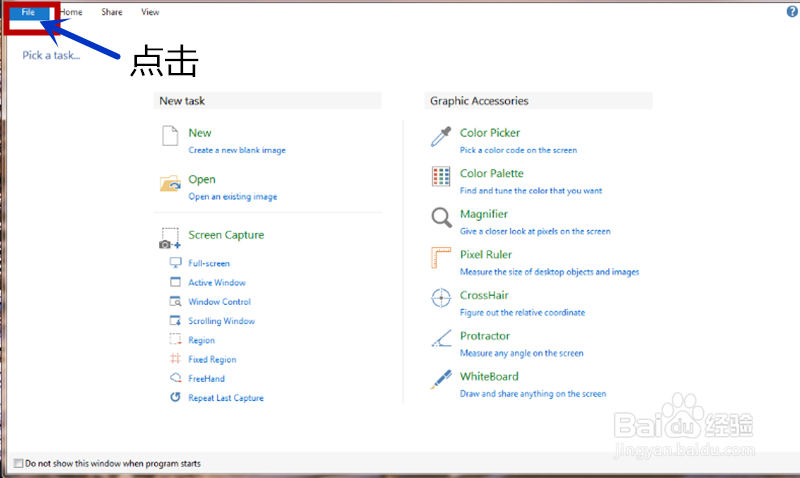Pick Fixed Region capture
The width and height of the screenshot is (800, 478).
(x=212, y=360)
